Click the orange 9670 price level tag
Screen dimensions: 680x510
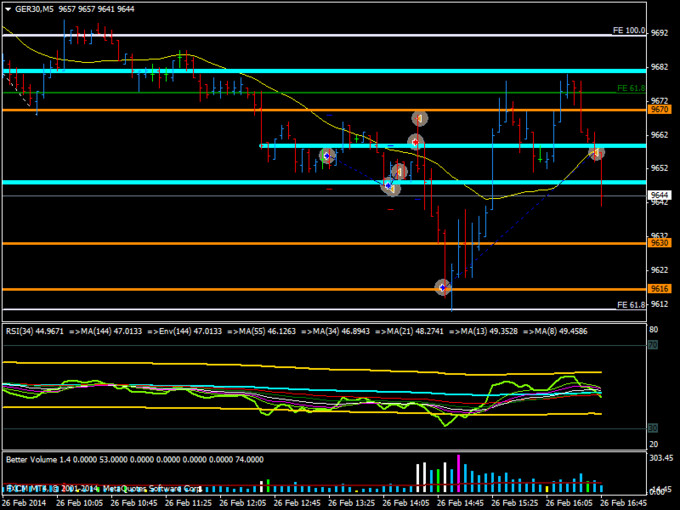[x=659, y=109]
